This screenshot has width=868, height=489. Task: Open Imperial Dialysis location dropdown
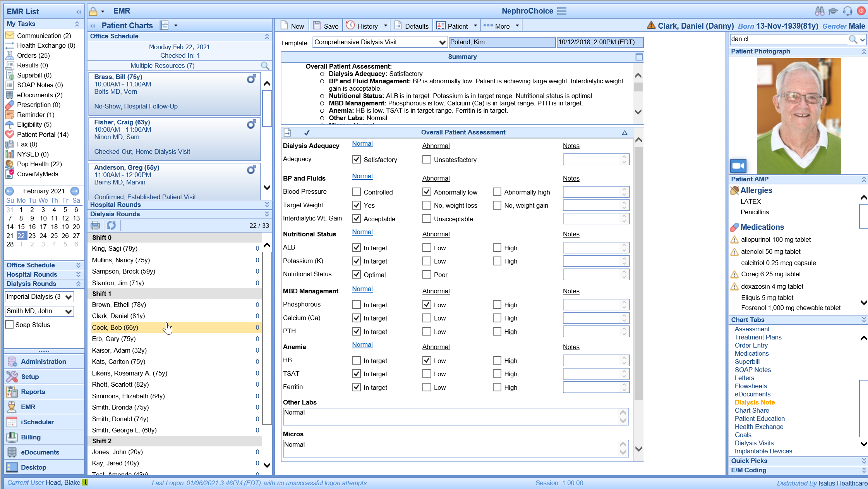coord(69,297)
